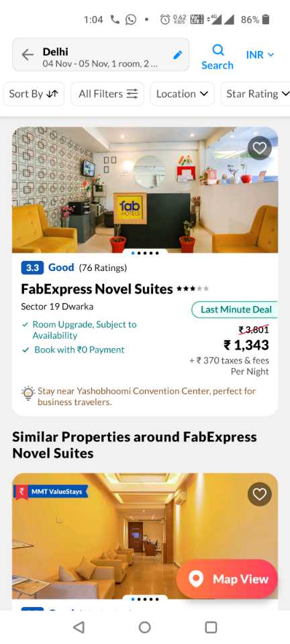Open the All Filters panel
290x644 pixels.
pos(107,94)
